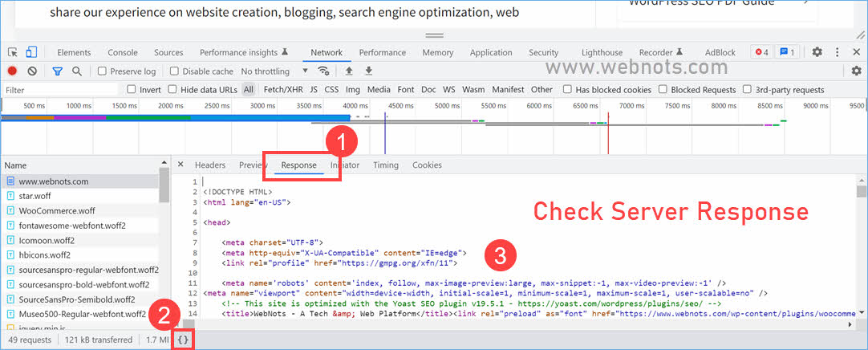This screenshot has width=868, height=350.
Task: Enable Preserve log checkbox
Action: pyautogui.click(x=102, y=71)
